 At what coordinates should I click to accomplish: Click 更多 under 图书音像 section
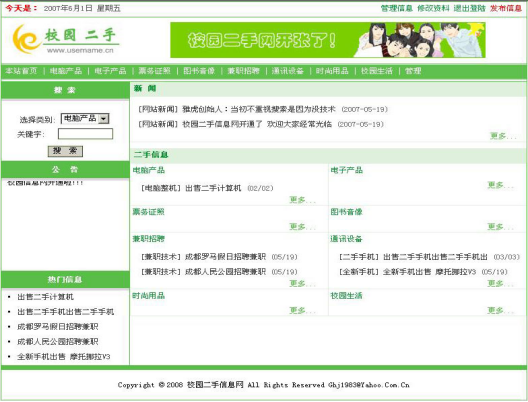500,227
